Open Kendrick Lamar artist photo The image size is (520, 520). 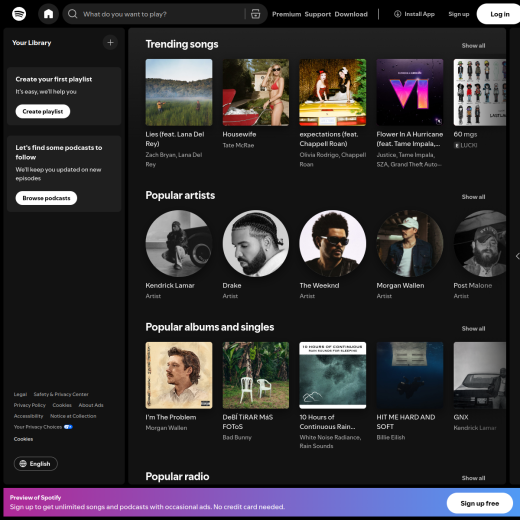click(x=179, y=243)
